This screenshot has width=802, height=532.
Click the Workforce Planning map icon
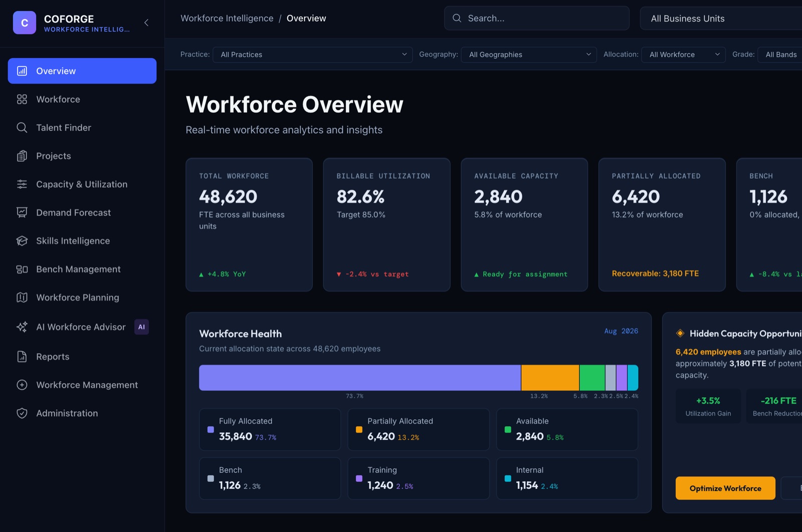pos(22,298)
